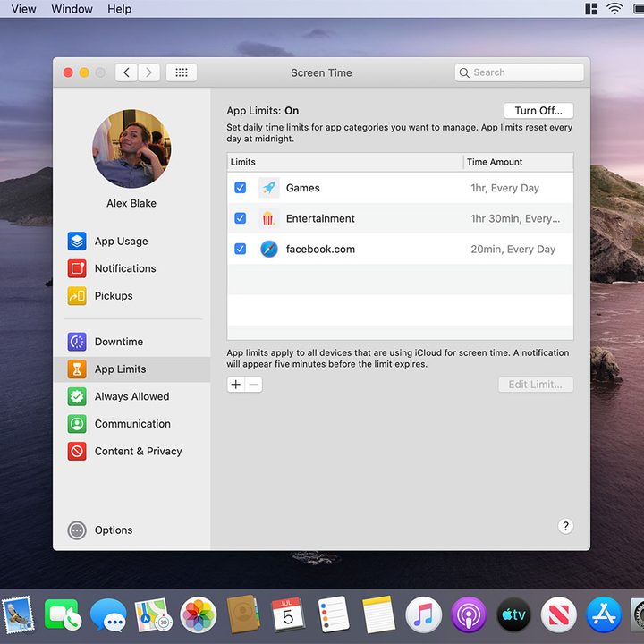This screenshot has height=644, width=644.
Task: Select App Limits hourglass icon
Action: point(77,369)
